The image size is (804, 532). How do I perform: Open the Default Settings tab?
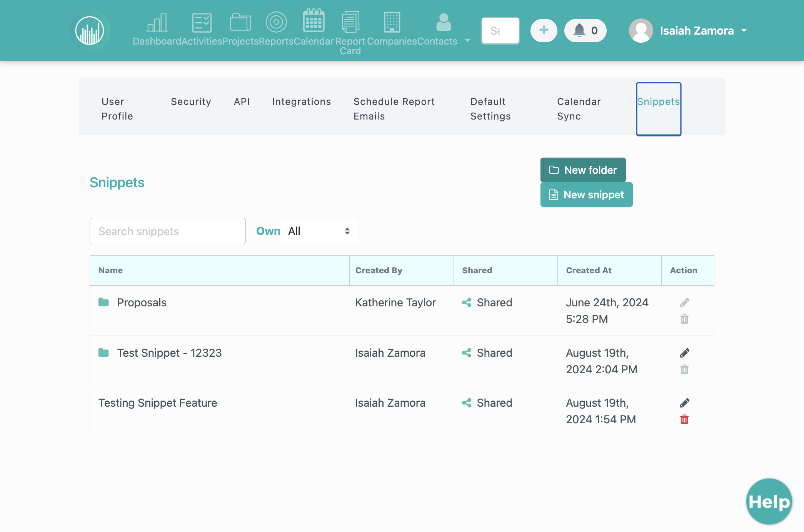490,109
